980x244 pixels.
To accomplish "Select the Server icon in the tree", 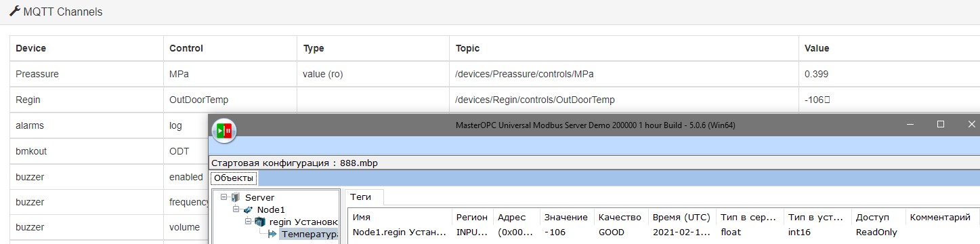I will (x=235, y=197).
